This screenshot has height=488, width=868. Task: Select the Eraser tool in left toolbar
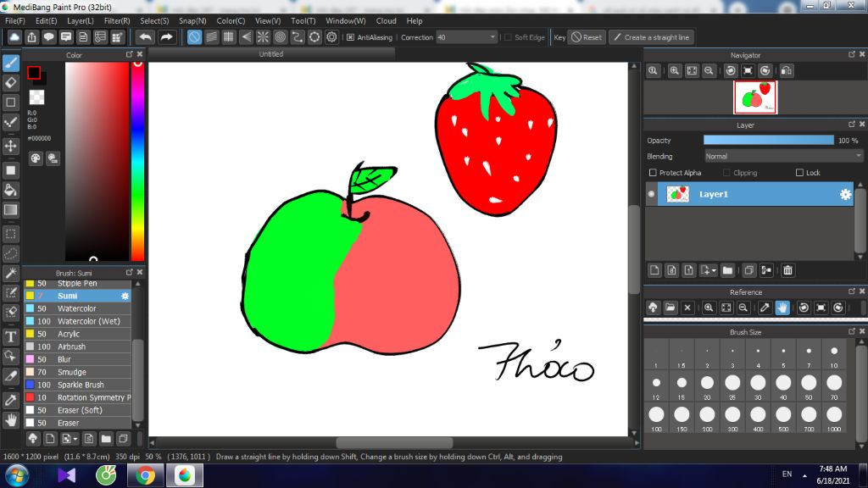(x=11, y=82)
